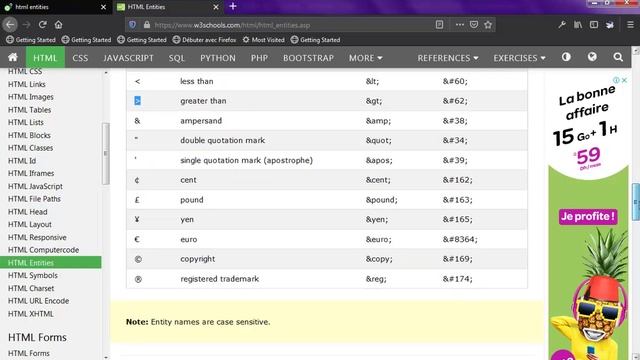
Task: Click the W3Schools home icon
Action: pos(13,58)
